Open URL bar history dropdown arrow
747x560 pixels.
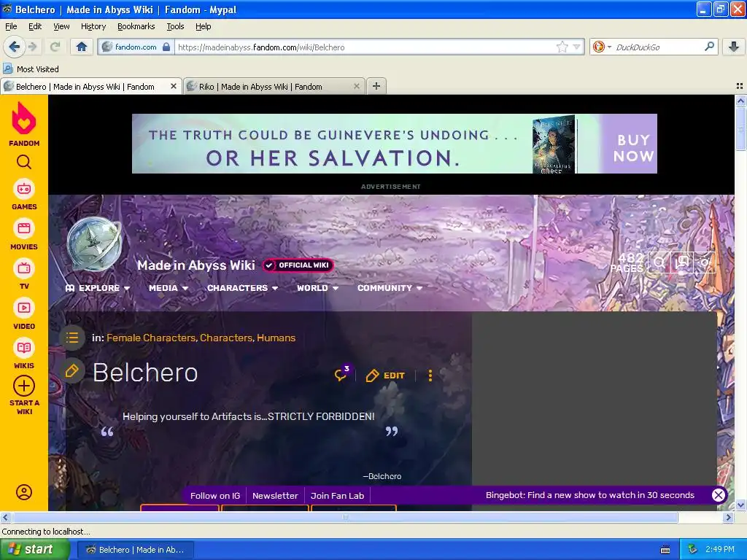[x=577, y=47]
